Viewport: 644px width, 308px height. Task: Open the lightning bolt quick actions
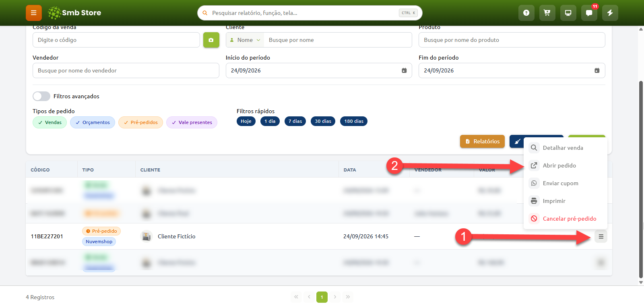coord(610,13)
